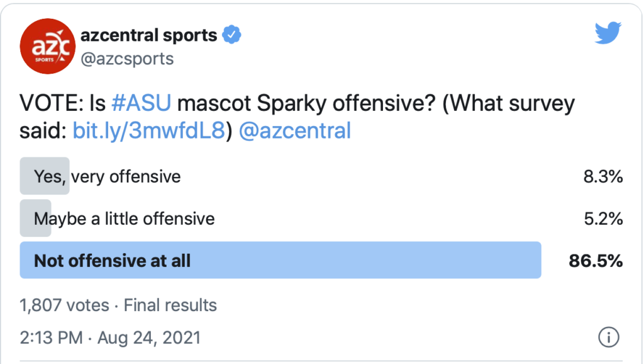The width and height of the screenshot is (644, 364).
Task: Open the 2:13 PM · Aug 24, 2021 timestamp
Action: click(x=110, y=338)
